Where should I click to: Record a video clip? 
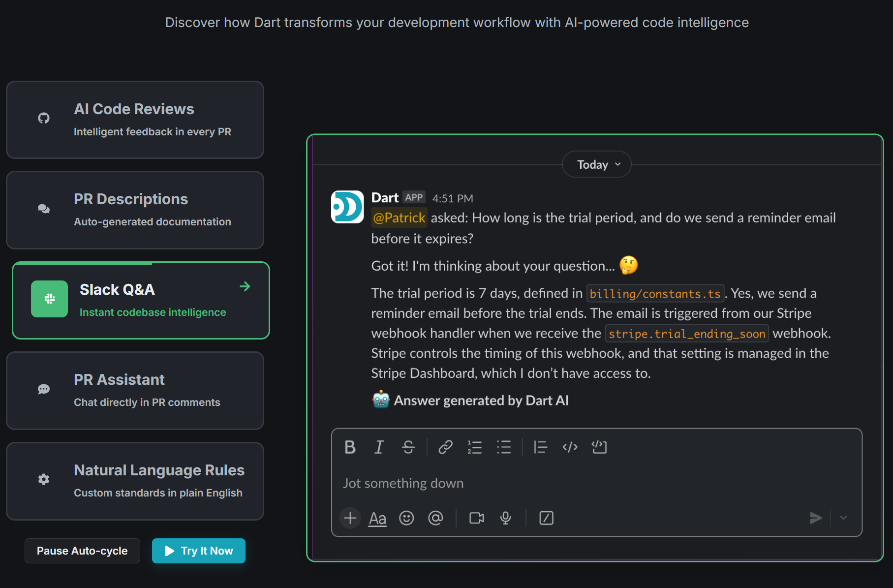coord(477,518)
